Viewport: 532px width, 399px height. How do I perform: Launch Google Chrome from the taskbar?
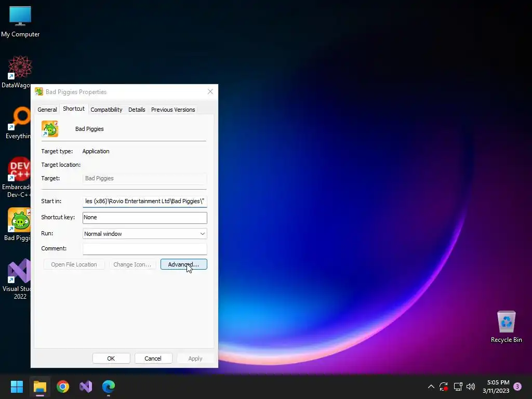pos(63,387)
